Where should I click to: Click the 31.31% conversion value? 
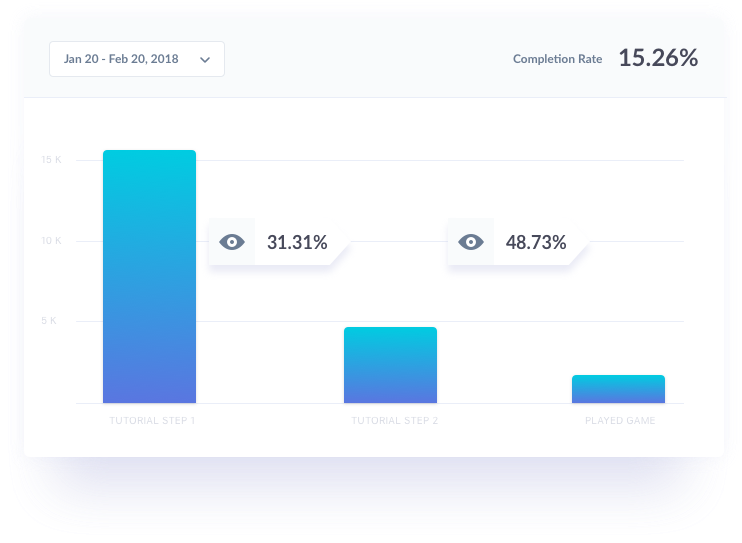click(297, 242)
